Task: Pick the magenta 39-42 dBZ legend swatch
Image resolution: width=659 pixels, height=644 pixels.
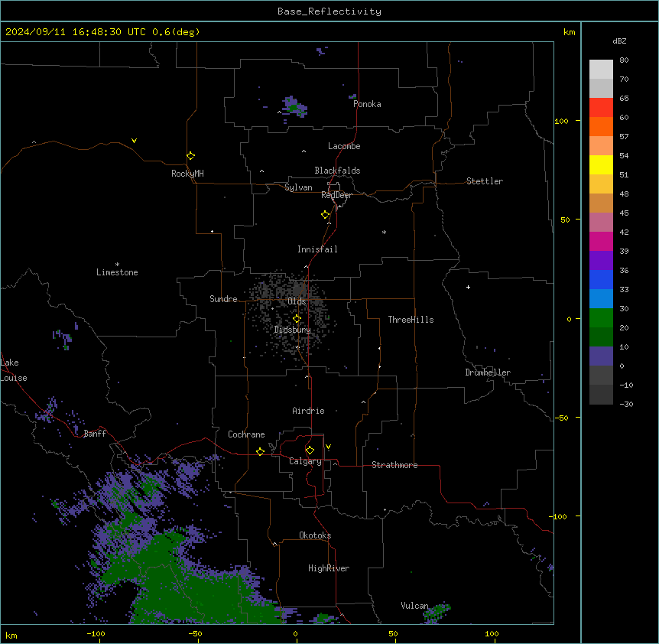Action: (601, 241)
